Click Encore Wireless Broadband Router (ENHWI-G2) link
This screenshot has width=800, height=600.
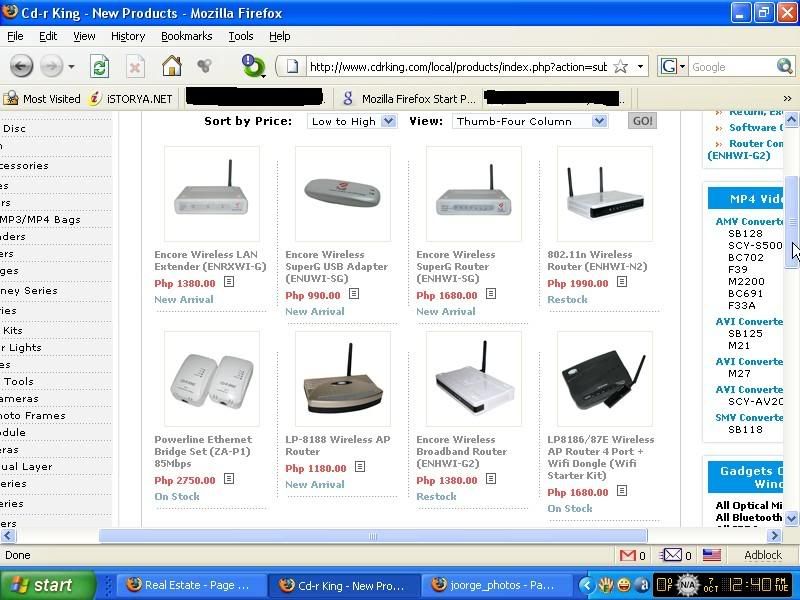[x=461, y=451]
